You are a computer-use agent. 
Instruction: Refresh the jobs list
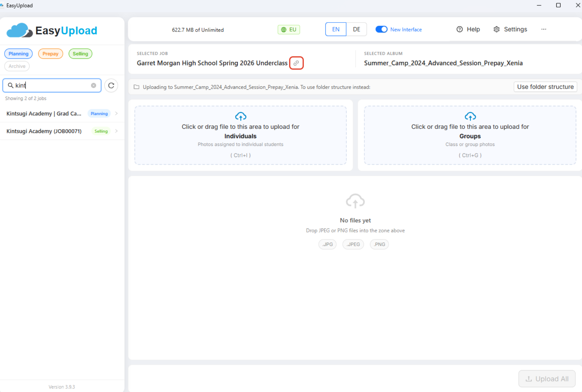tap(111, 85)
